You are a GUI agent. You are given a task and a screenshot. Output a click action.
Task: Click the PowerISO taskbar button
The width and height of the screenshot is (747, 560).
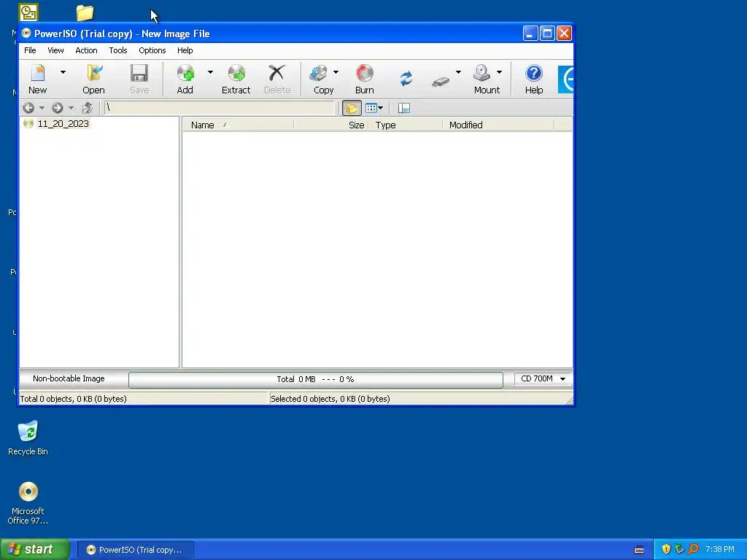click(136, 550)
